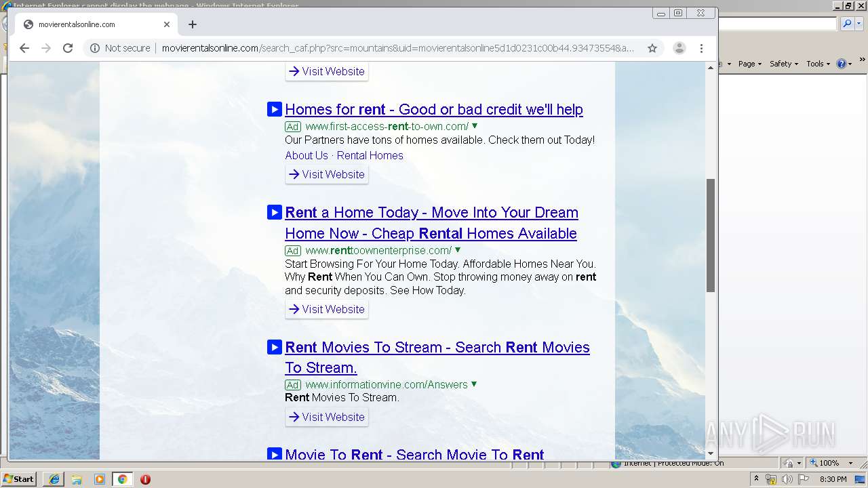The width and height of the screenshot is (868, 488).
Task: Click Visit Website under Rent Movies To Stream ad
Action: click(327, 417)
